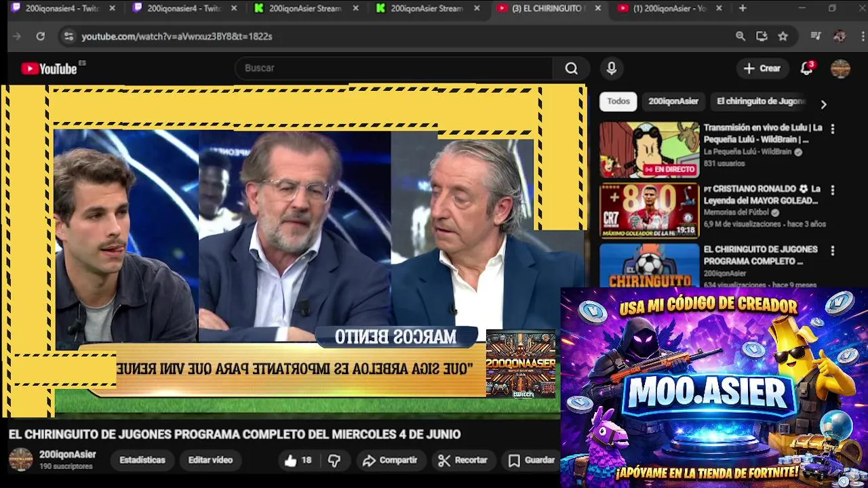Click channel name 'La Pequeña Lulú - WildBrain'
Screen dimensions: 868x488
point(748,152)
